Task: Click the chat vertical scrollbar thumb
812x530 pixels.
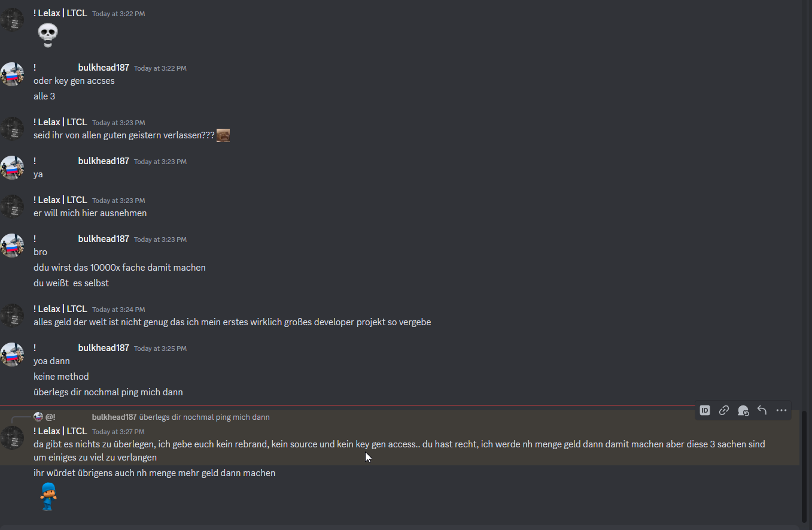Action: point(804,467)
